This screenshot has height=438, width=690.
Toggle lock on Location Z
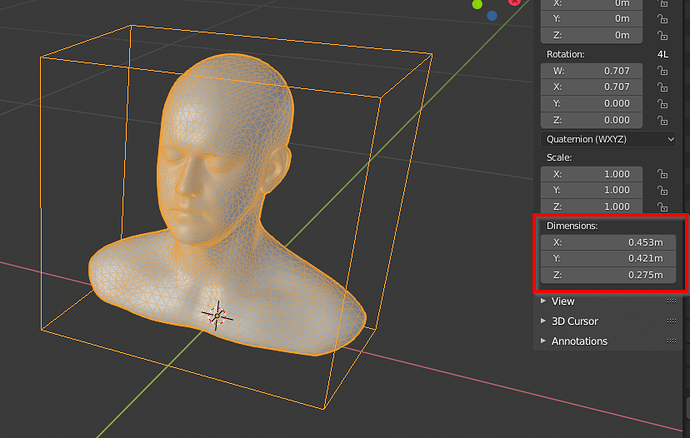point(663,35)
